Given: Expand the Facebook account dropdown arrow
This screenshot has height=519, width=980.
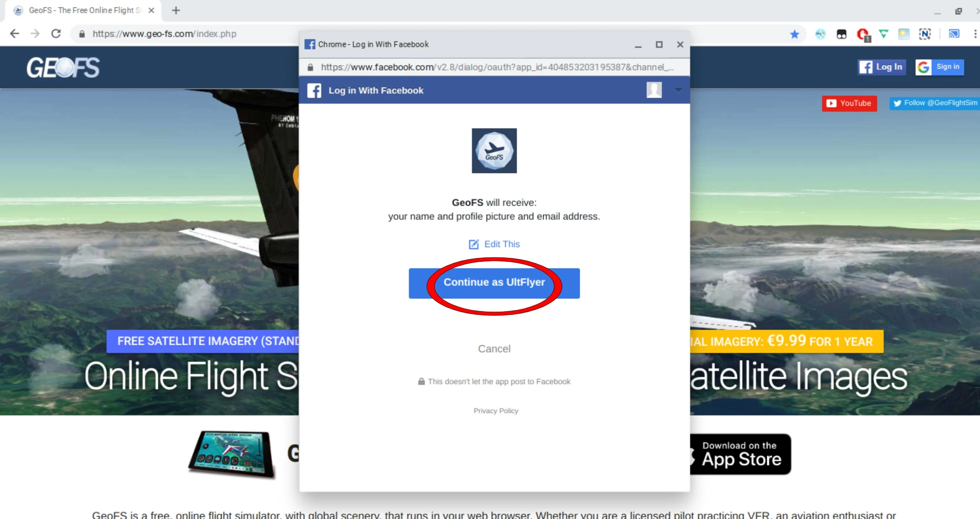Looking at the screenshot, I should tap(678, 90).
